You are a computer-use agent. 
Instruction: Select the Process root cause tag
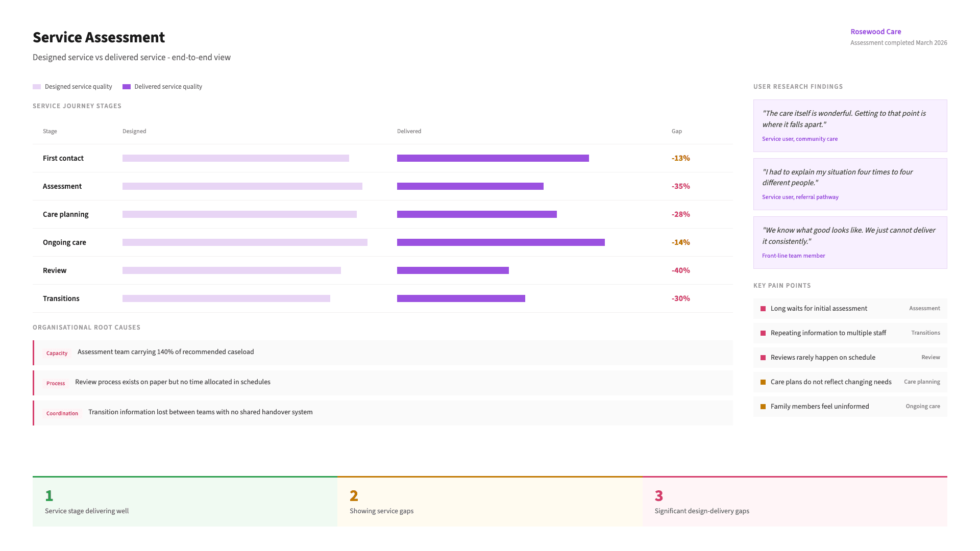(56, 383)
